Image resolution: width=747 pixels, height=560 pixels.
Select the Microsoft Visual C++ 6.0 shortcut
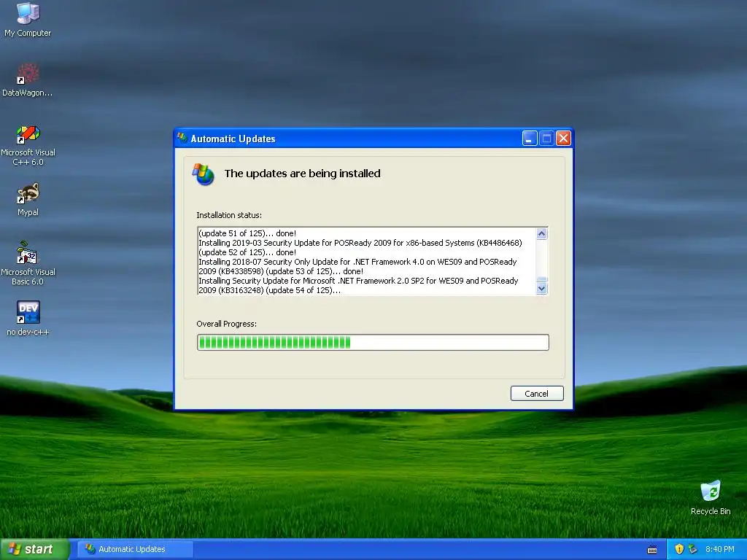(28, 145)
